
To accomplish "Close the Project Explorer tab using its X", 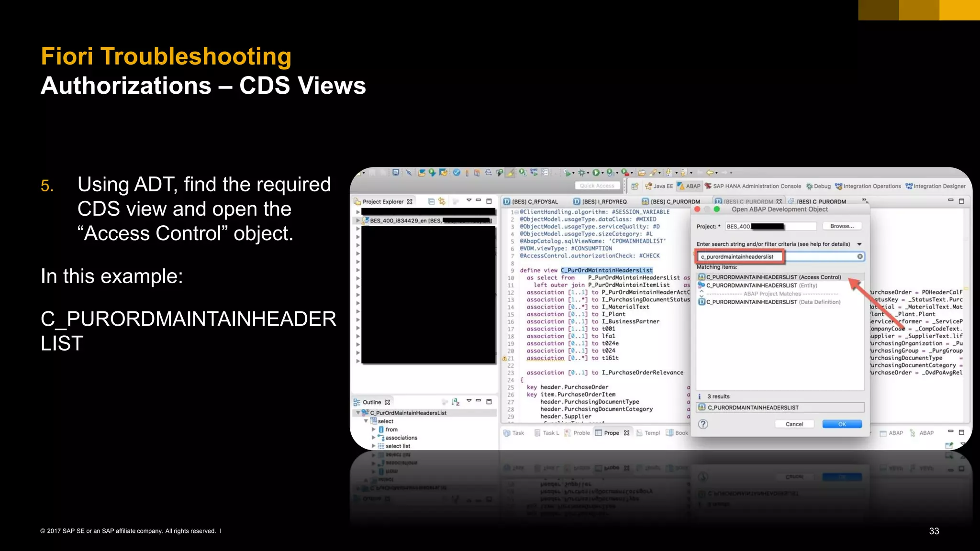I will (x=410, y=202).
